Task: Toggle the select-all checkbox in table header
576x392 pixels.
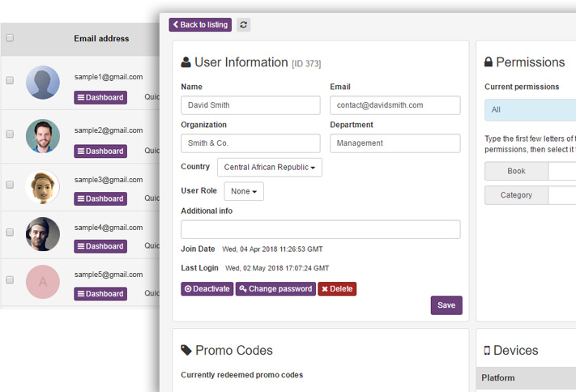Action: click(x=10, y=38)
